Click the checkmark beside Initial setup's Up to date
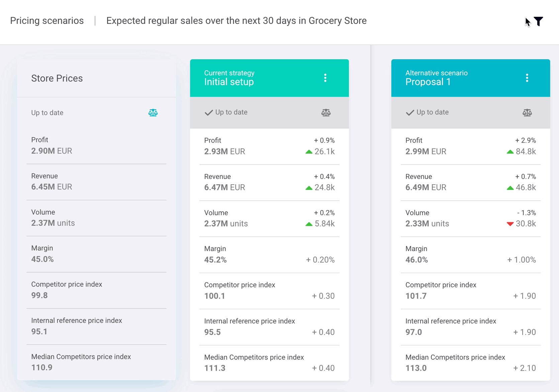 209,112
